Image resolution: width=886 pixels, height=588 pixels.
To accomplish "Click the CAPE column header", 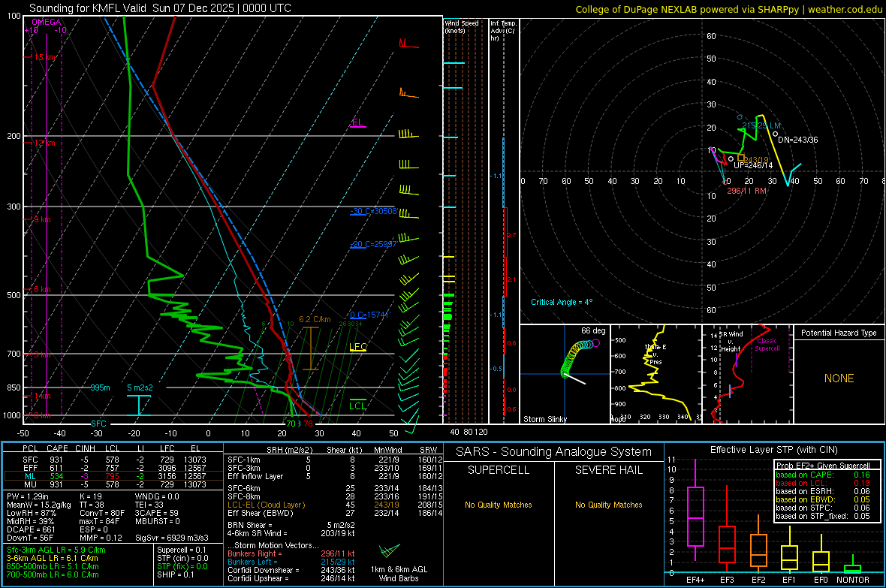I will tap(57, 448).
